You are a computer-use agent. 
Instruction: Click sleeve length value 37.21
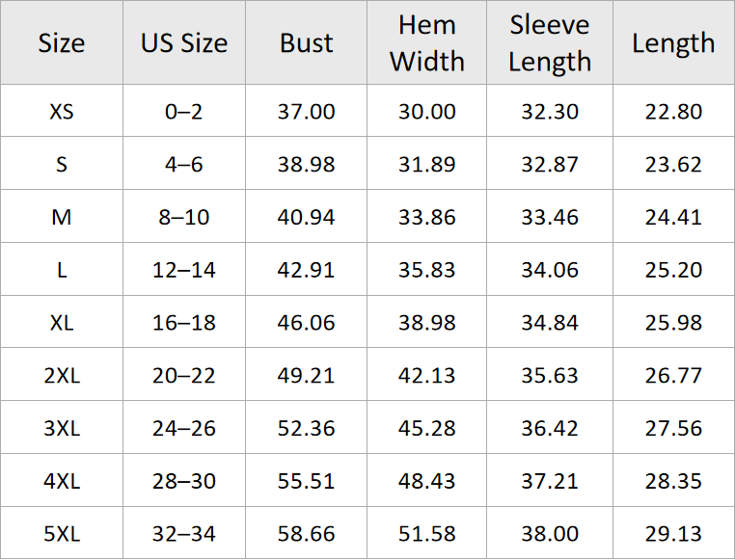tap(550, 481)
